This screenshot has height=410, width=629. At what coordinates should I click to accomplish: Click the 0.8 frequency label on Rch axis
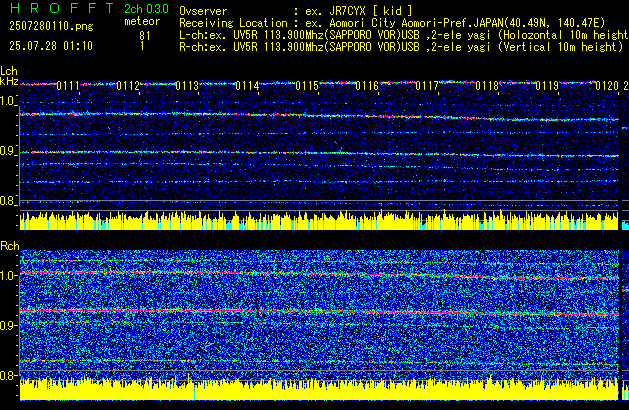[8, 375]
